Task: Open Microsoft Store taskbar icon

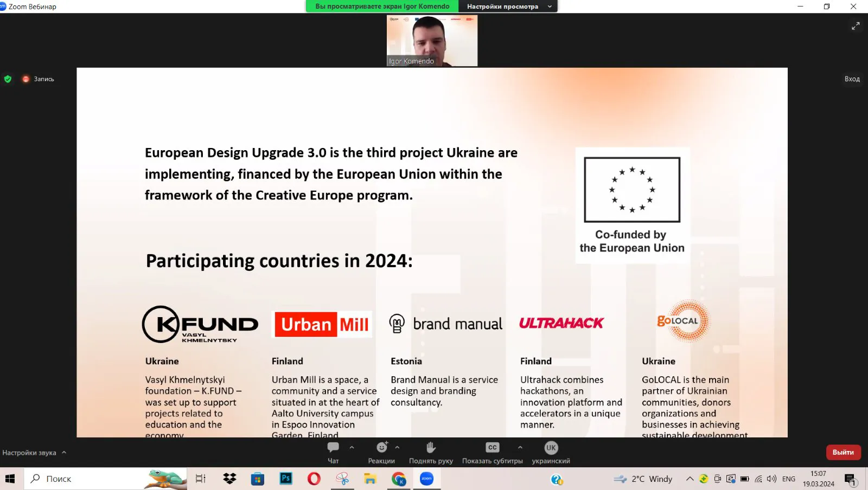Action: click(258, 479)
